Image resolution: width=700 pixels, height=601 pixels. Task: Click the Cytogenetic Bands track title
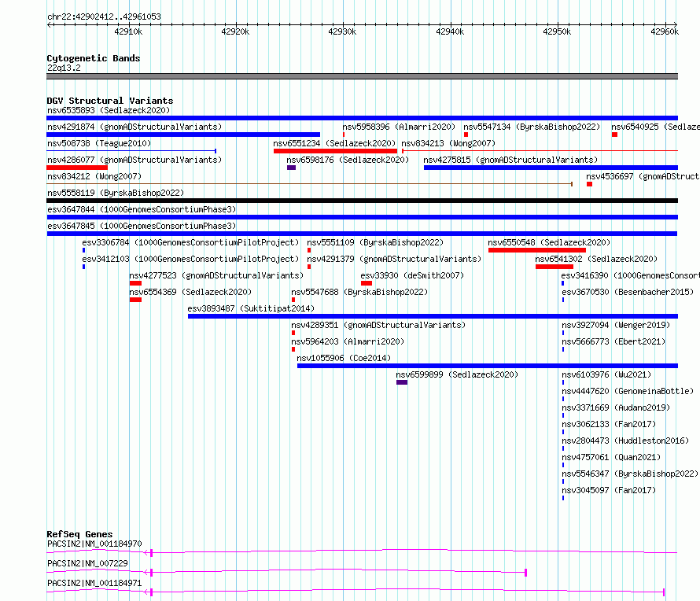click(94, 58)
